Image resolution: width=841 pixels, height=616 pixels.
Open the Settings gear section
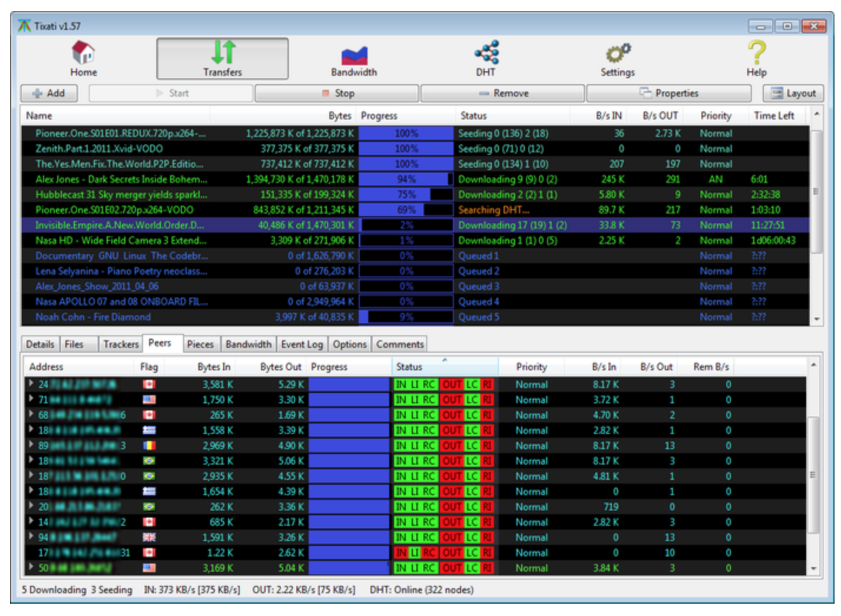click(618, 59)
